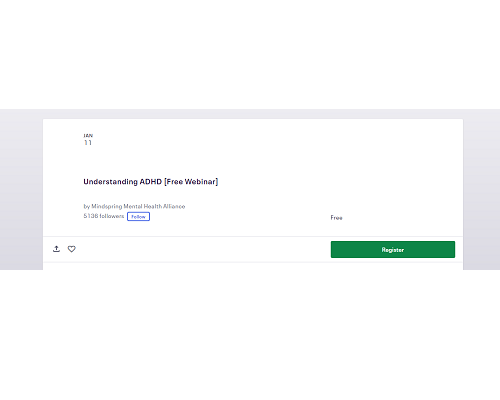This screenshot has width=500, height=400.
Task: Open the Mindspring Mental Health Alliance organizer page
Action: [x=138, y=206]
